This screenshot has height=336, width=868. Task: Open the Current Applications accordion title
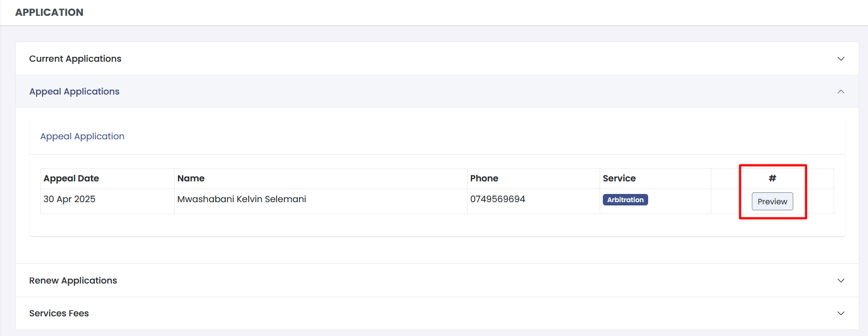click(x=75, y=59)
